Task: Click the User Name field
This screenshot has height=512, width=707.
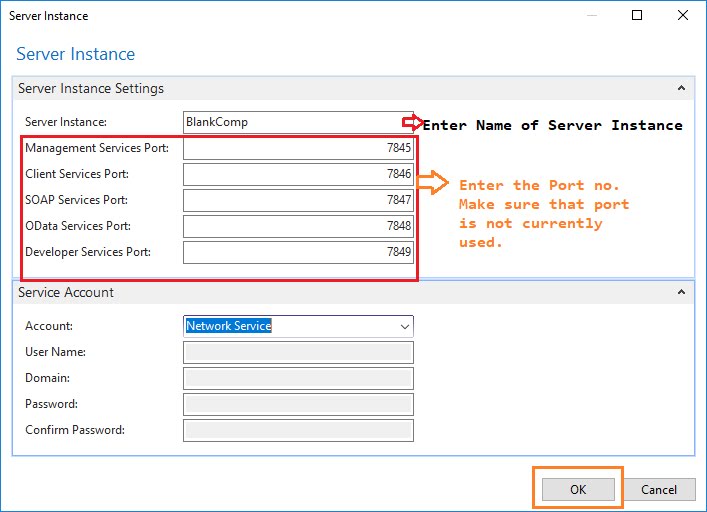Action: (x=298, y=352)
